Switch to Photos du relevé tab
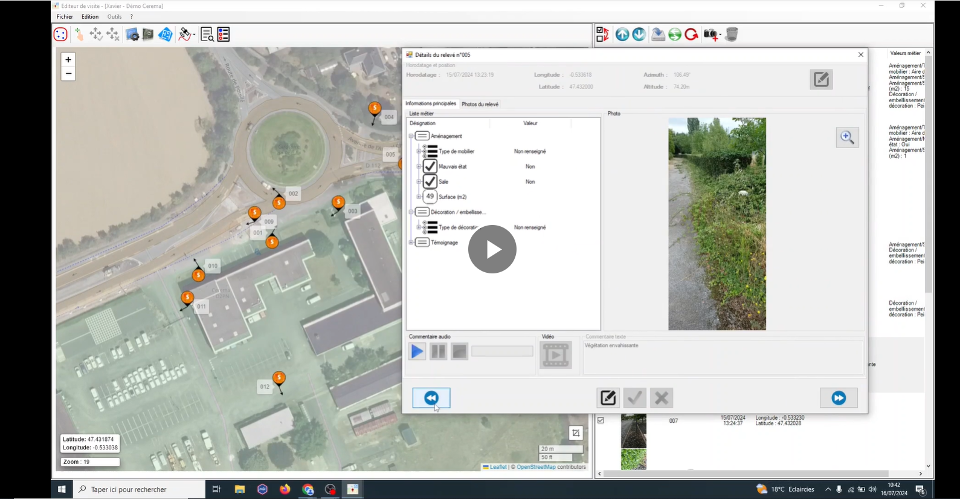This screenshot has width=960, height=499. point(480,104)
